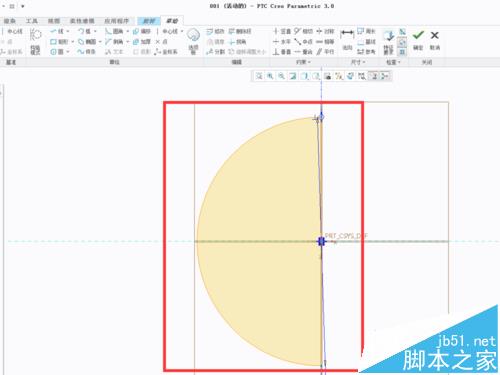Viewport: 500px width, 375px height.
Task: Expand the Line tool dropdown arrow
Action: (68, 31)
